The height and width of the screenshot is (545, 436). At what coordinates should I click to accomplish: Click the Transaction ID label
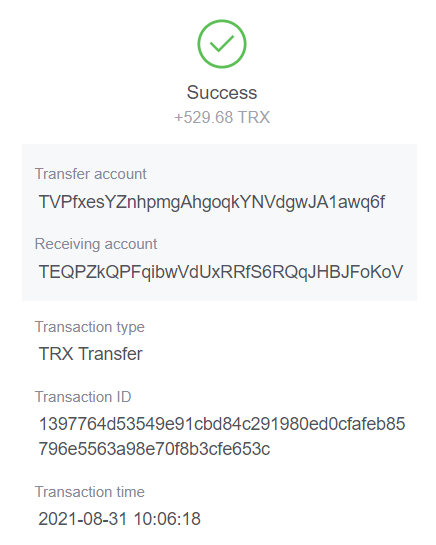tap(83, 397)
